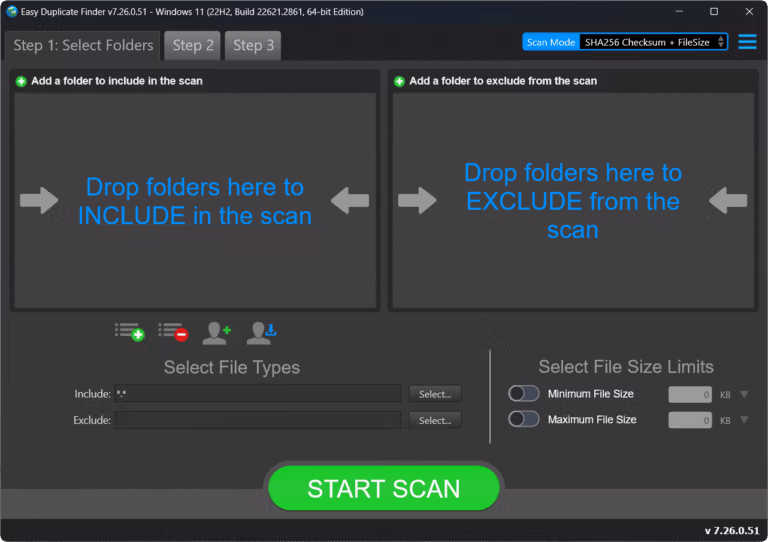Click green plus to add include folder
This screenshot has width=768, height=542.
(21, 81)
